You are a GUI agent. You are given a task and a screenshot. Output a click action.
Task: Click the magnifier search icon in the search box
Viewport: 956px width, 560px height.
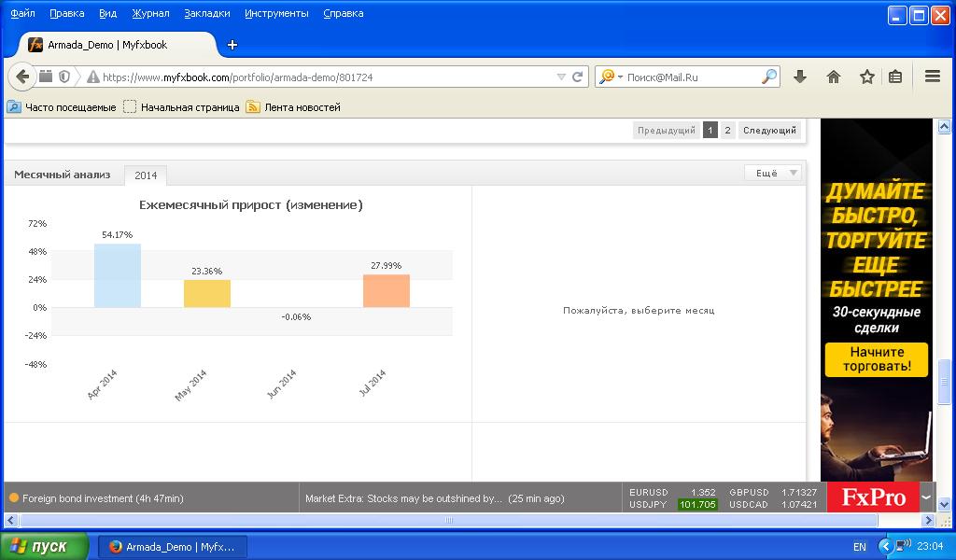tap(769, 77)
